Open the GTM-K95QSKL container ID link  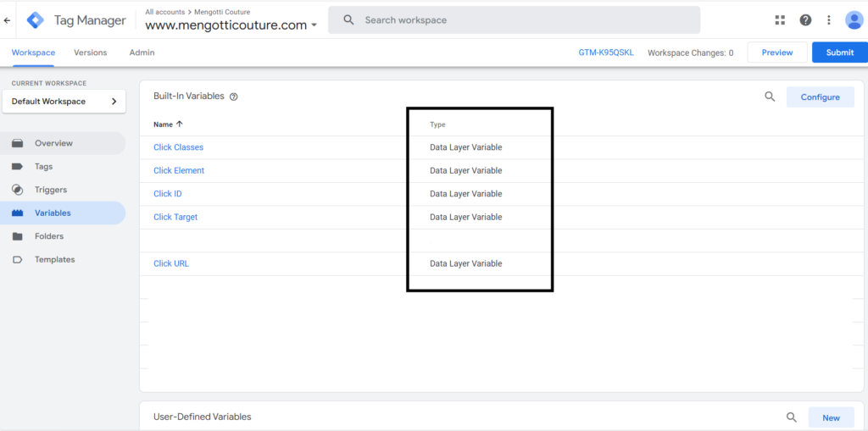(605, 52)
